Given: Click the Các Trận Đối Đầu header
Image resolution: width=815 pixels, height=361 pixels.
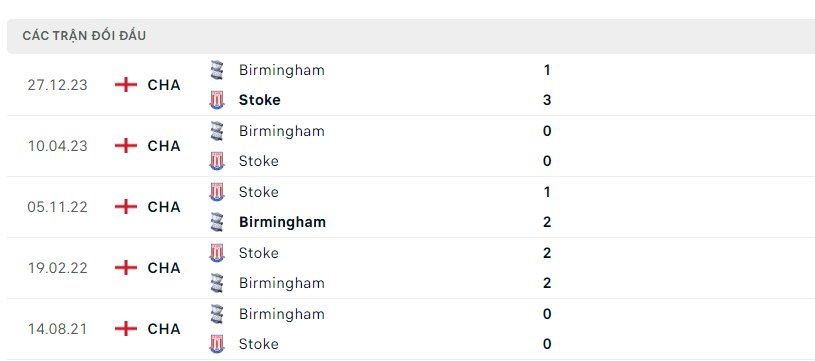Looking at the screenshot, I should click(84, 36).
